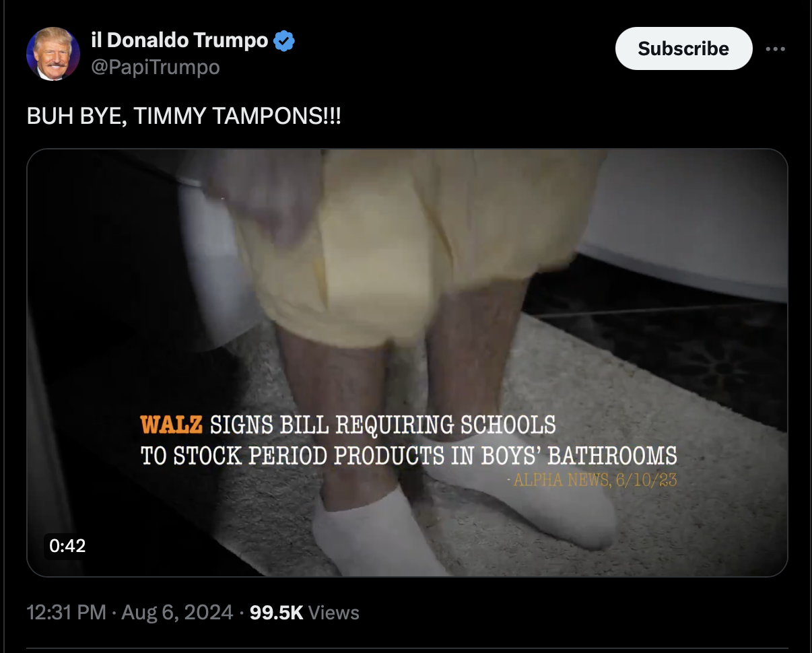Click the blue verified checkmark badge
The height and width of the screenshot is (653, 812).
(284, 41)
